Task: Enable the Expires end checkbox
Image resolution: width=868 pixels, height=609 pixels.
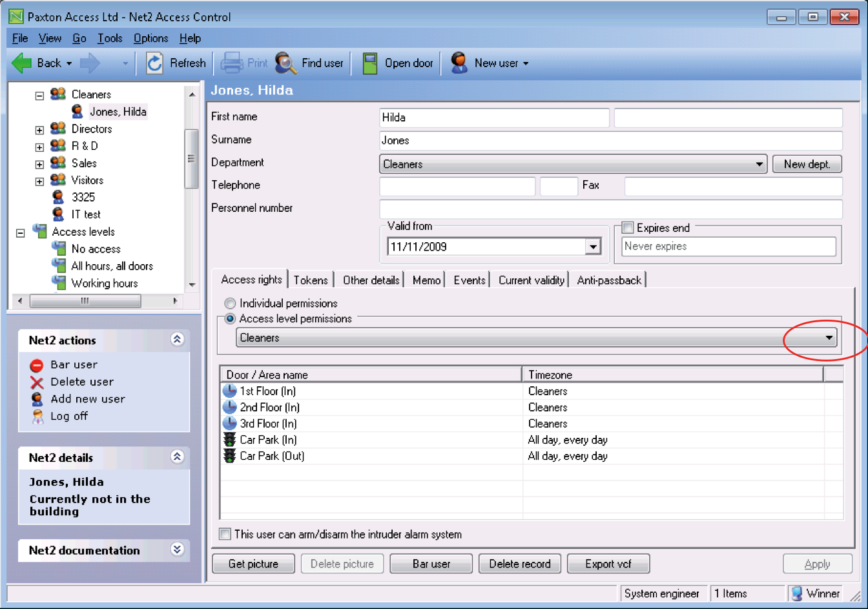Action: click(x=626, y=227)
